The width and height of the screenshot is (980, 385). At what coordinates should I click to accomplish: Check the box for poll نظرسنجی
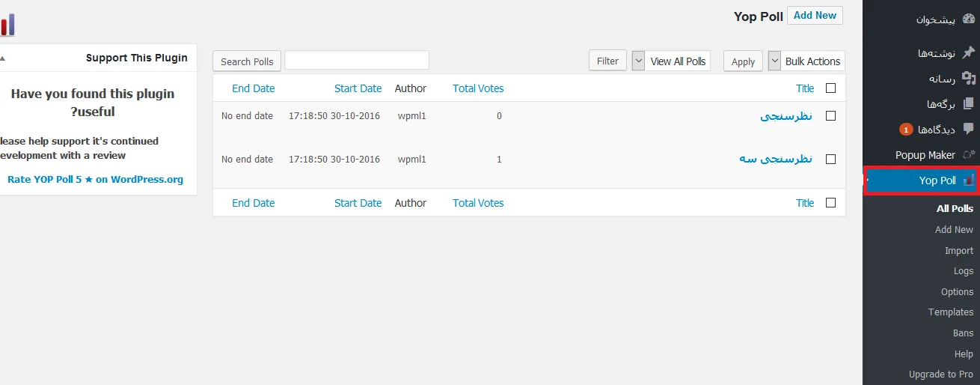tap(830, 116)
